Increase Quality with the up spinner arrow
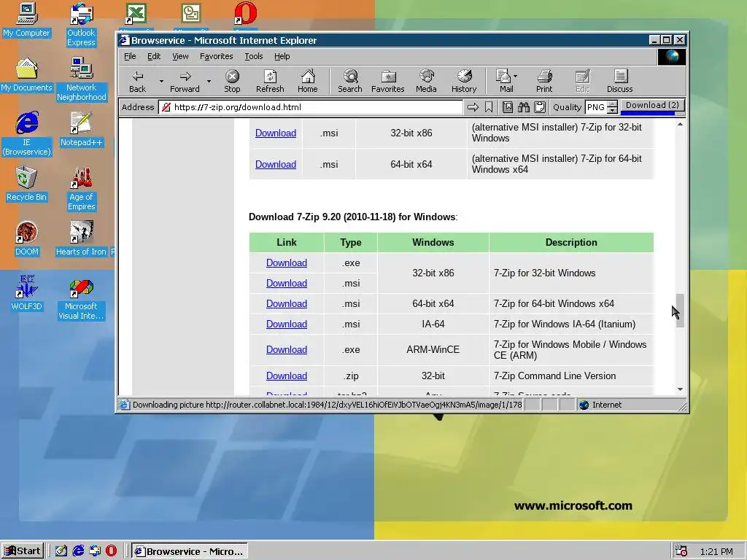Viewport: 747px width, 560px height. click(613, 104)
